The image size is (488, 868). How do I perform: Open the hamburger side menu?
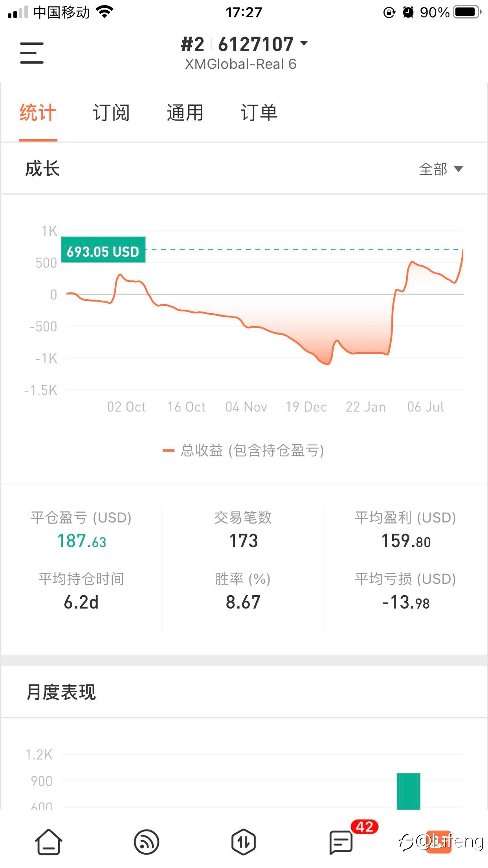tap(32, 53)
